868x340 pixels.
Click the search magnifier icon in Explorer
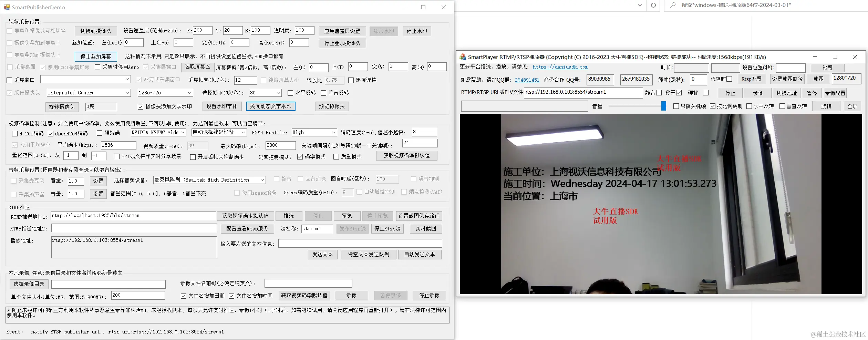pos(673,5)
